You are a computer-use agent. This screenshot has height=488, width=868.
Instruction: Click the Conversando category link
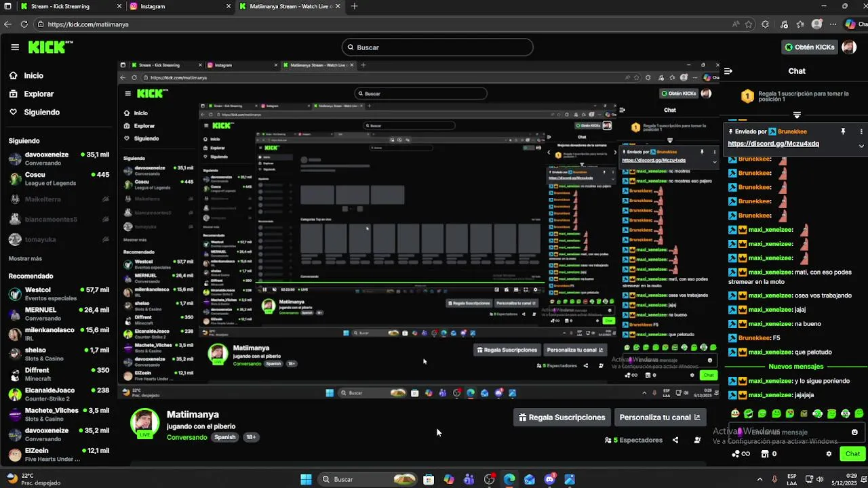point(186,437)
